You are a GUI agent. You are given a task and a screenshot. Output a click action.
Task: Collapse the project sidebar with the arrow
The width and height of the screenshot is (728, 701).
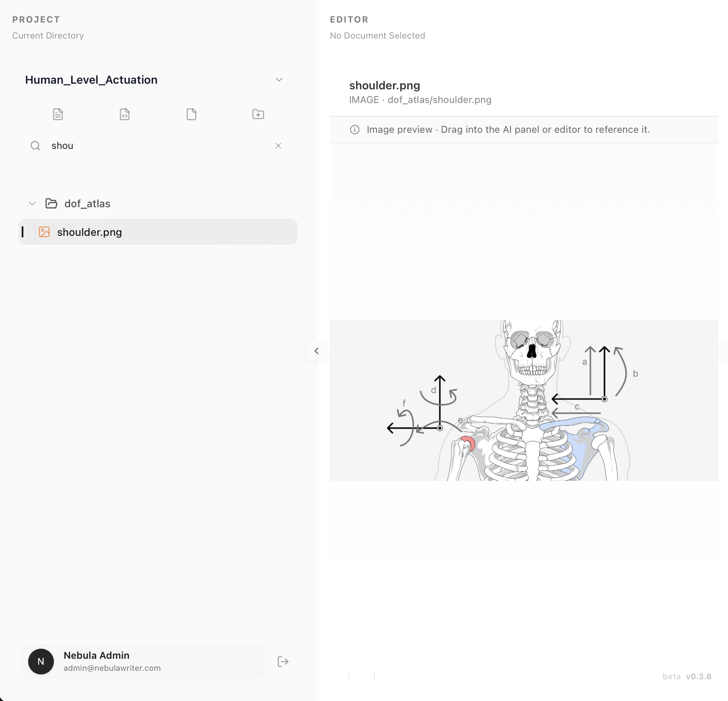[317, 351]
